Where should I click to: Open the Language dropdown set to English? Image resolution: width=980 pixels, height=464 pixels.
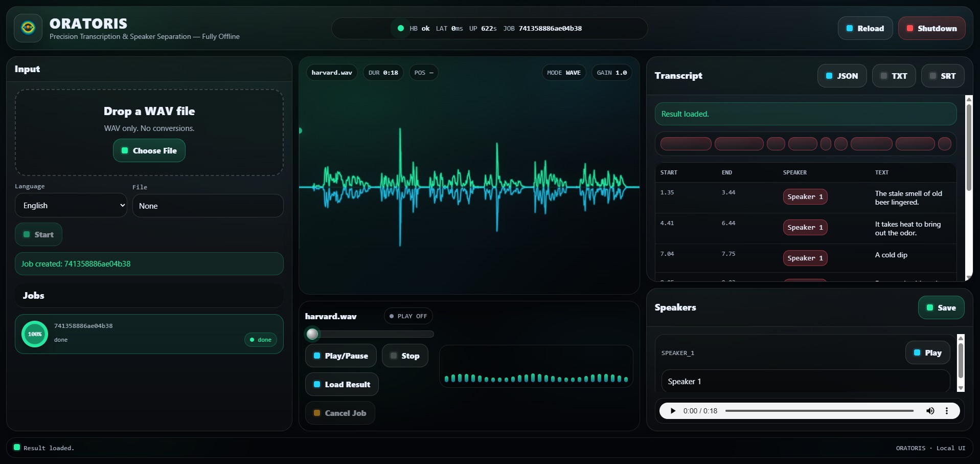pyautogui.click(x=71, y=206)
